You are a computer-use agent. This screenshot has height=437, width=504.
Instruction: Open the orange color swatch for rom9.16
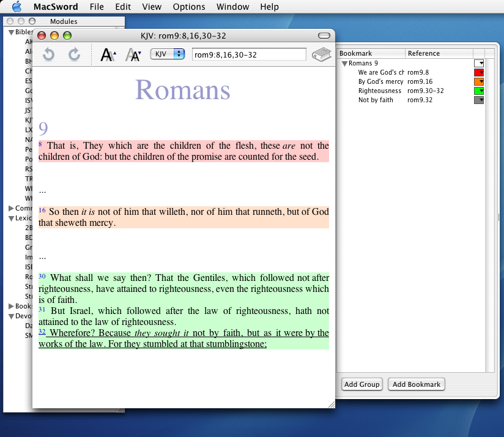pos(479,81)
